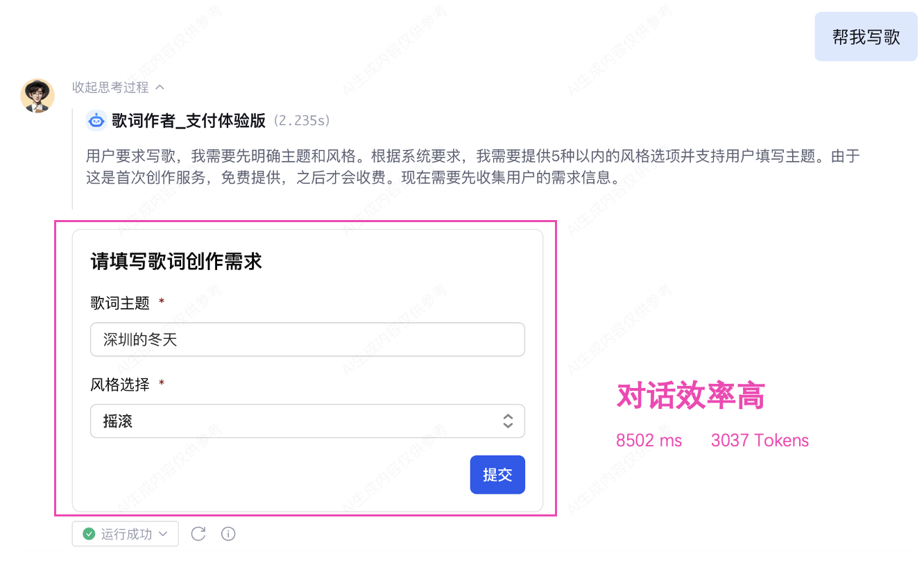
Task: Click the chevron next to 运行成功
Action: point(163,534)
